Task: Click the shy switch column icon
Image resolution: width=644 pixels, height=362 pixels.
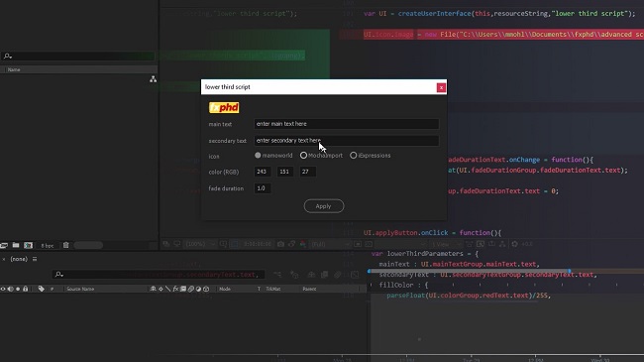Action: point(153,289)
